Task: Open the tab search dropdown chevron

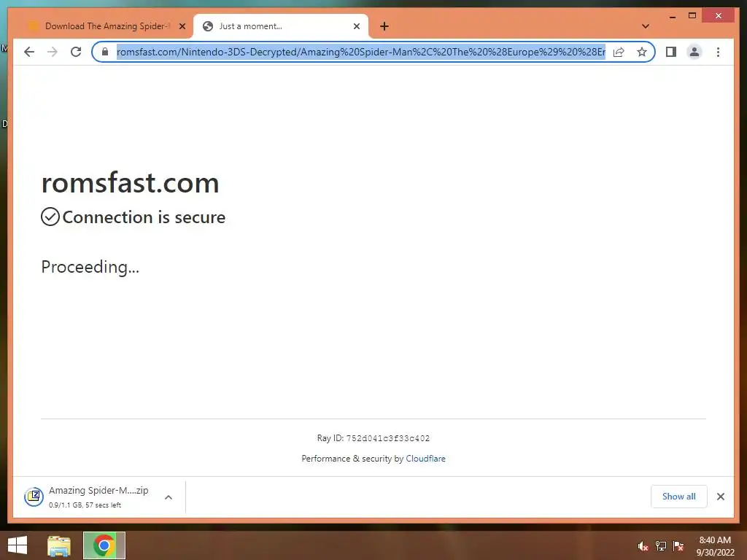Action: 646,26
